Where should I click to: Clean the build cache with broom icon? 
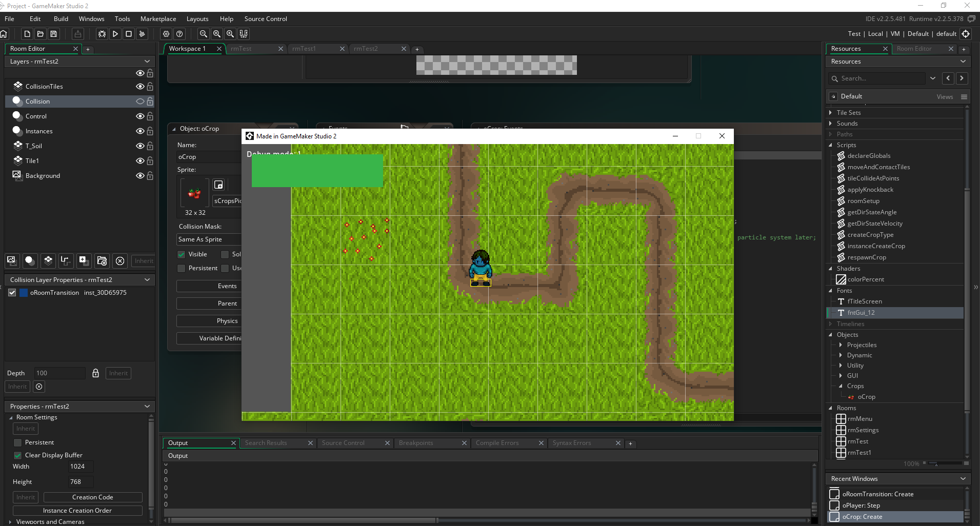click(x=142, y=34)
